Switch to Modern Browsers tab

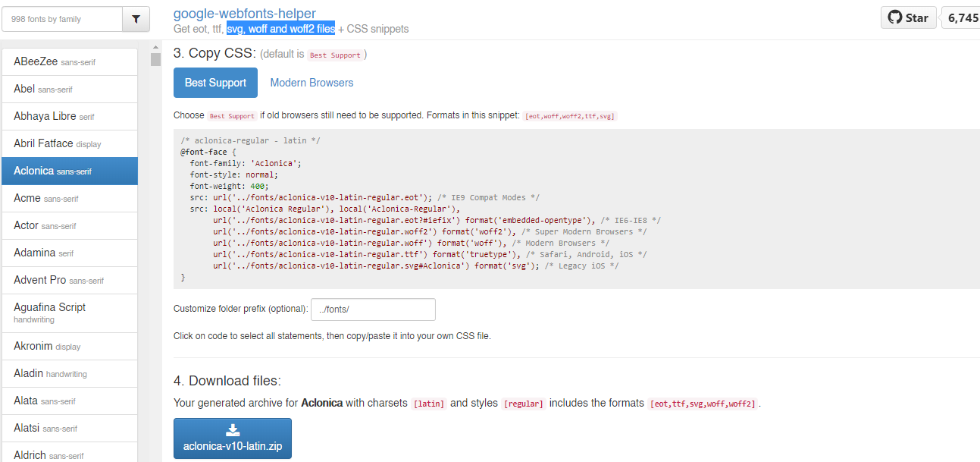[312, 83]
